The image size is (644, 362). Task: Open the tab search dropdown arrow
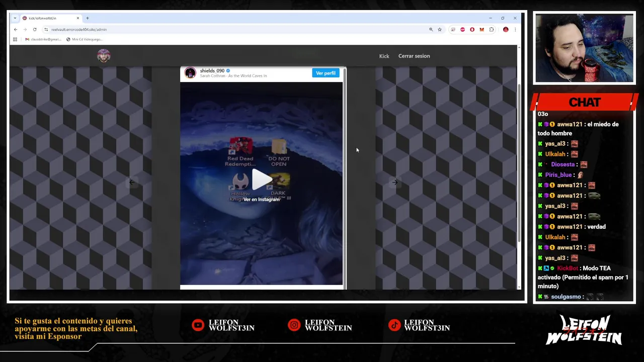click(x=15, y=18)
